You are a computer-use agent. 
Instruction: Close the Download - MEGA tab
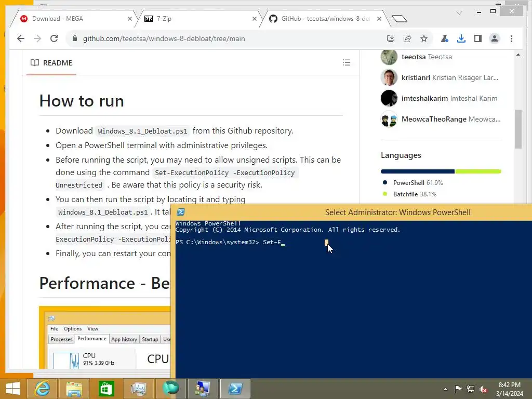(129, 19)
